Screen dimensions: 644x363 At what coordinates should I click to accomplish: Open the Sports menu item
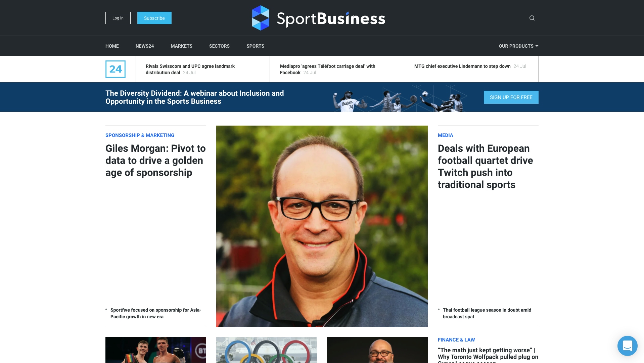pos(255,46)
